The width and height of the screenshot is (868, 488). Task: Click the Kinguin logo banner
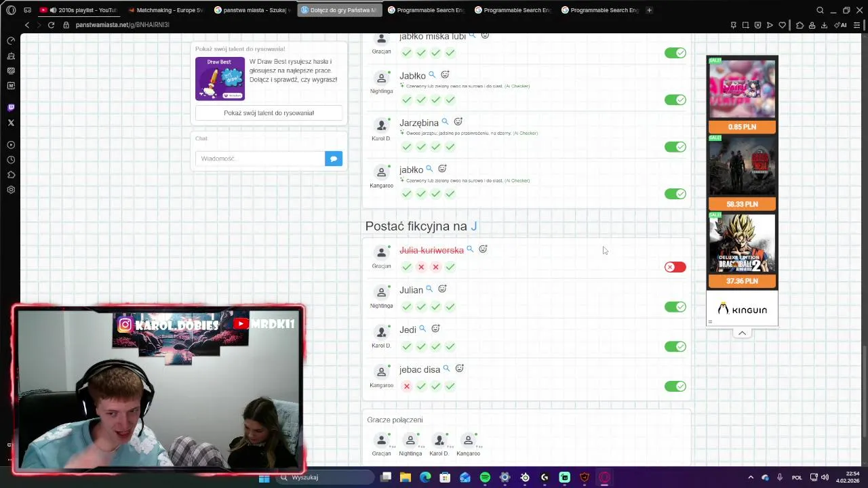click(742, 310)
